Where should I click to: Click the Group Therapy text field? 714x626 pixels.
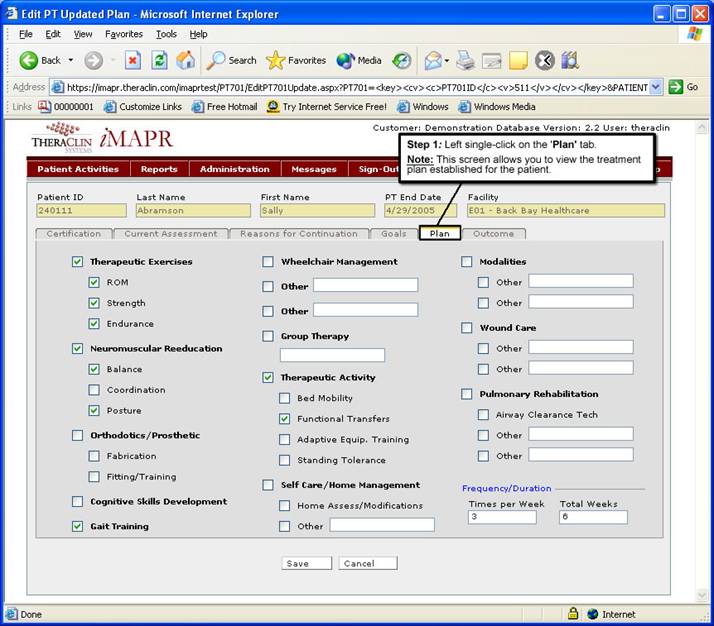(x=332, y=355)
